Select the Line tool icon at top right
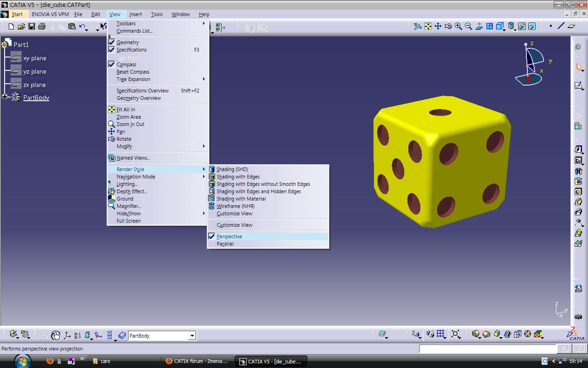Image resolution: width=588 pixels, height=368 pixels. point(561,26)
